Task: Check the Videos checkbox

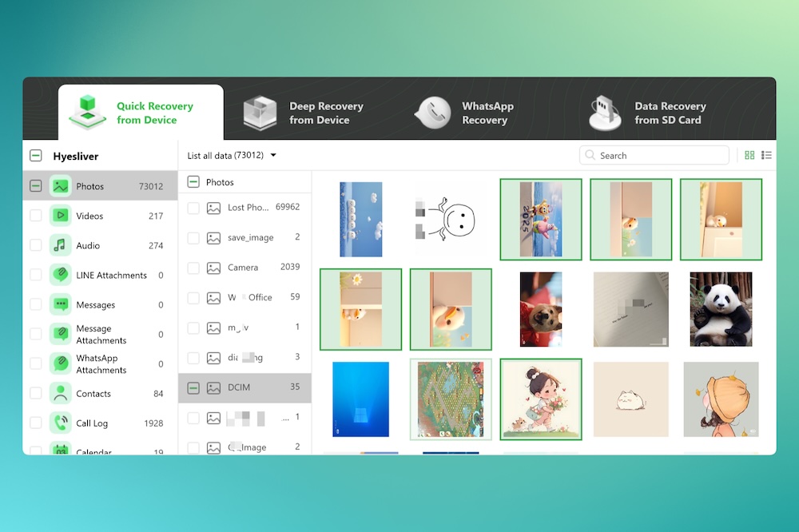Action: (x=36, y=216)
